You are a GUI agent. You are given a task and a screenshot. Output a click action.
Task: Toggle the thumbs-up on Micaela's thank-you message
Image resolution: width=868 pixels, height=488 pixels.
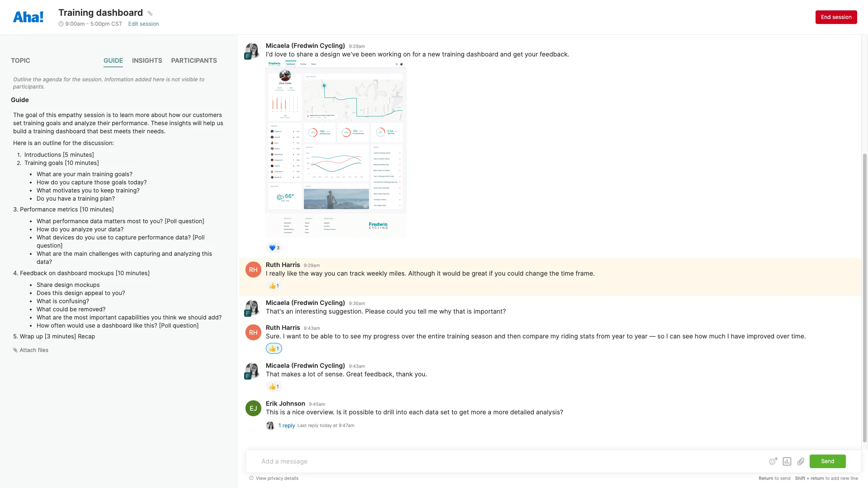point(274,386)
